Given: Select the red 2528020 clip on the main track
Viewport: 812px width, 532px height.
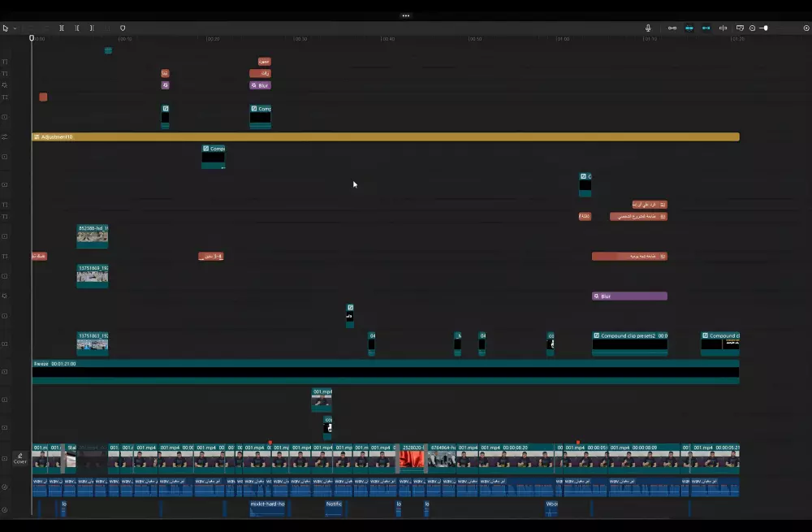Looking at the screenshot, I should tap(412, 458).
